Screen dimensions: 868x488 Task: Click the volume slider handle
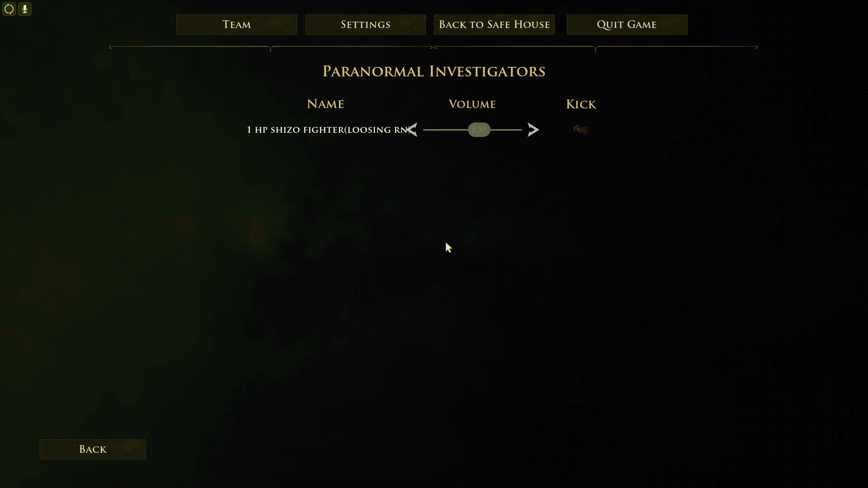[479, 130]
